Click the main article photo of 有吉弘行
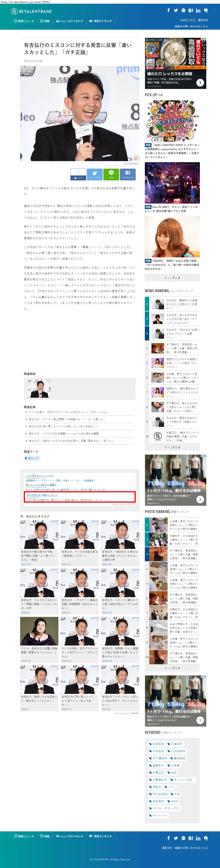220x868 pixels. click(80, 114)
